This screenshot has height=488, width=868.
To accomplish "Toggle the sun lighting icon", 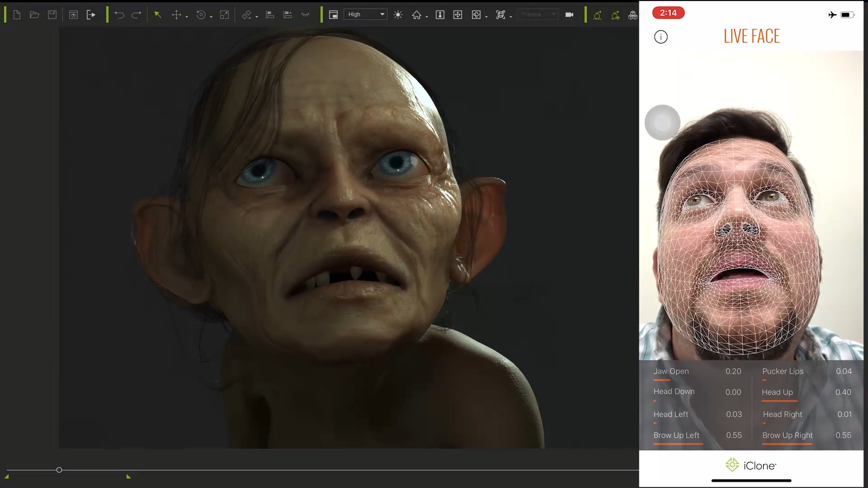I will pos(398,15).
